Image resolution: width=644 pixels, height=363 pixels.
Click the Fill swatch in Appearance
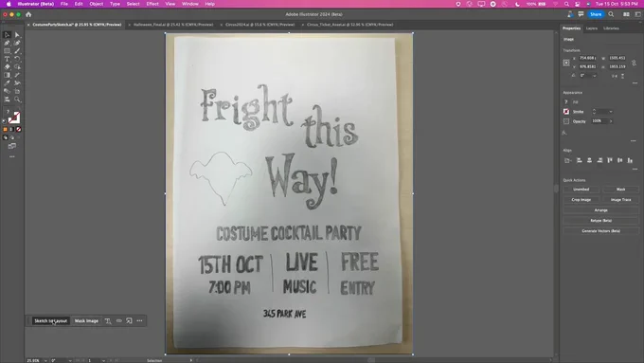click(566, 102)
